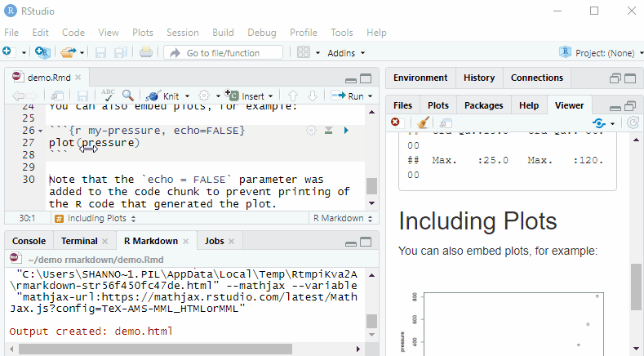Image resolution: width=644 pixels, height=356 pixels.
Task: Switch to the Terminal tab
Action: point(79,241)
